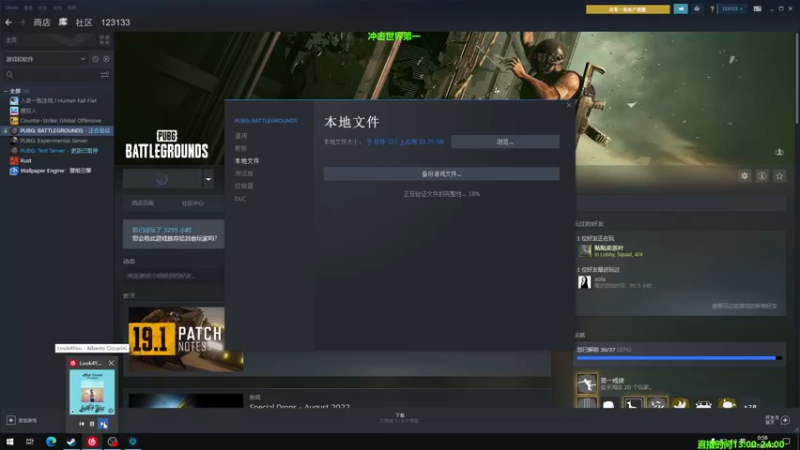
Task: Click the friends-who-play icon on banner
Action: coord(779,152)
